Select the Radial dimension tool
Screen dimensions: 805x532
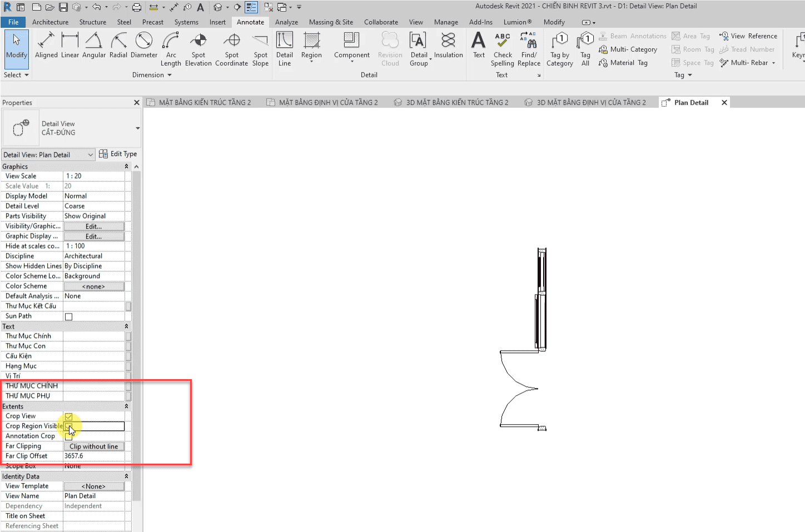pos(118,46)
